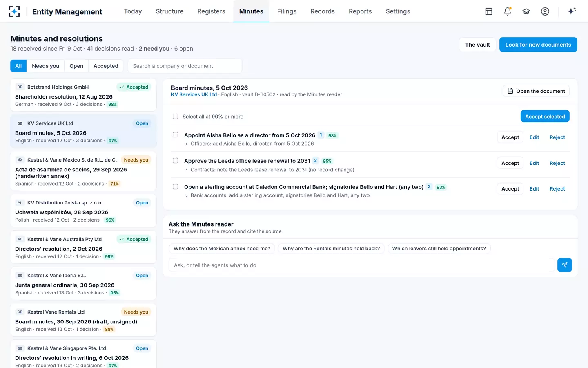The width and height of the screenshot is (588, 368).
Task: Select the All filter
Action: point(18,66)
